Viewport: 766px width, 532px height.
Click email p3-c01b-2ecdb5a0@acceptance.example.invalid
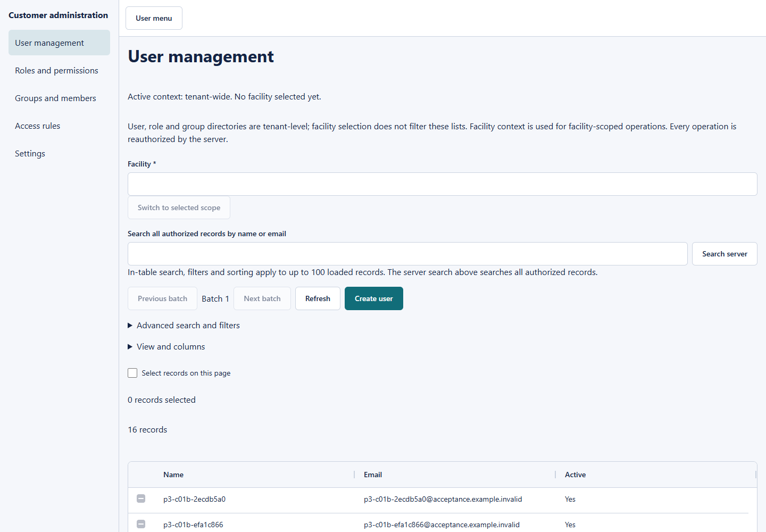[443, 499]
